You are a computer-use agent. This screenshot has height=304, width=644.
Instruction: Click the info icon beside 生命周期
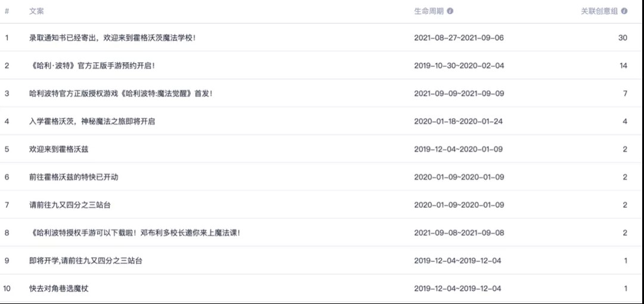[x=450, y=11]
